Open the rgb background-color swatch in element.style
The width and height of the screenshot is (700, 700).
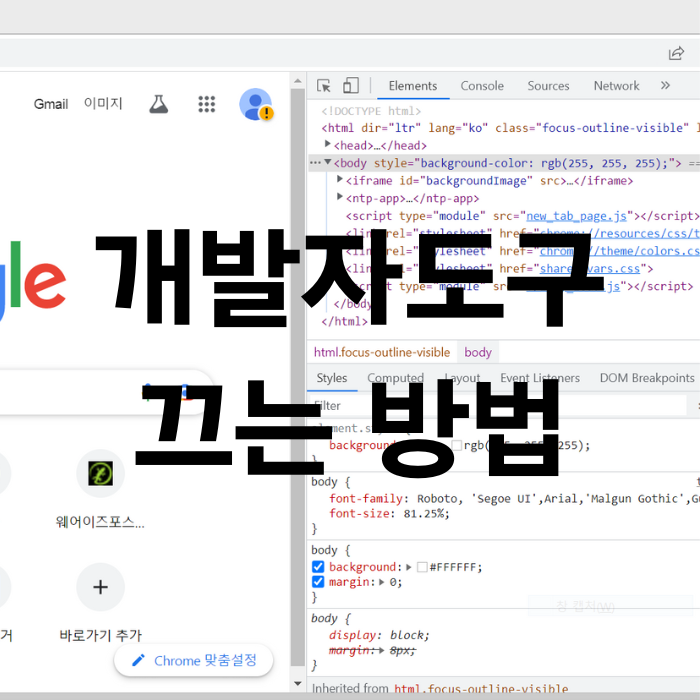457,445
